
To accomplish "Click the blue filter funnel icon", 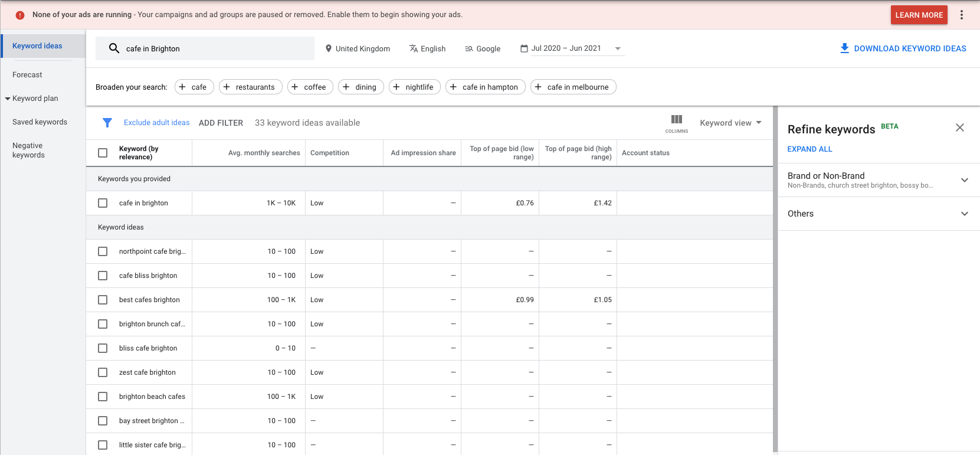I will click(107, 123).
